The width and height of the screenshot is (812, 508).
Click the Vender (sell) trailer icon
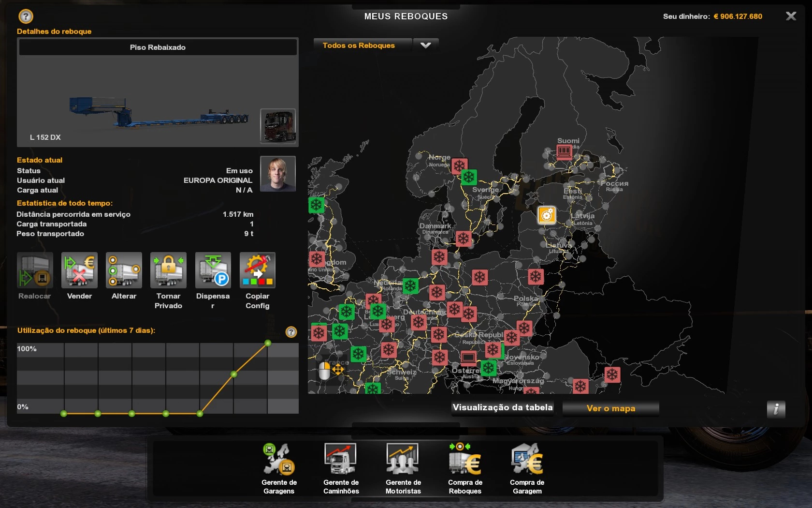[79, 270]
